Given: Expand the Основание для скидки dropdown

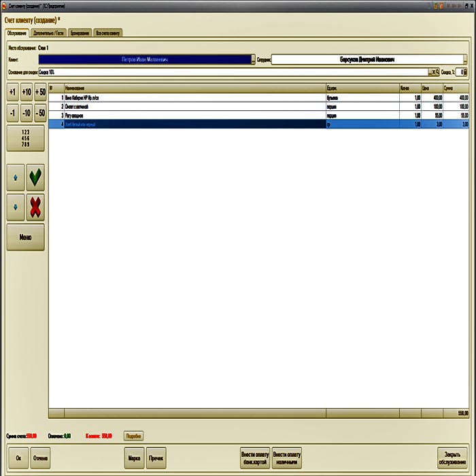Looking at the screenshot, I should [431, 71].
